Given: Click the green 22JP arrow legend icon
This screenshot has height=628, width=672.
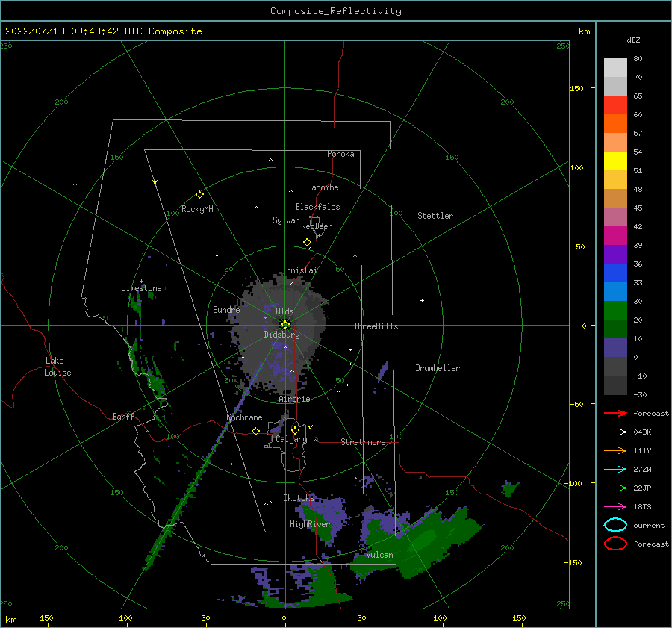Looking at the screenshot, I should pos(615,488).
